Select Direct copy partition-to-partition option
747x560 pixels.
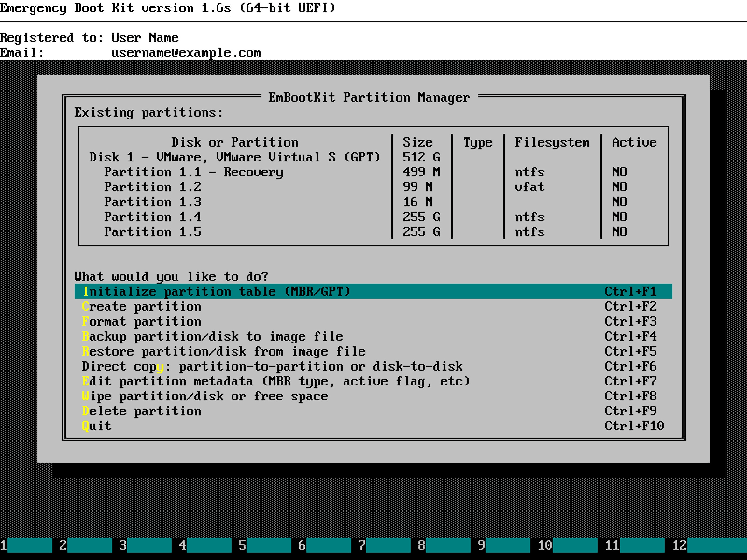click(272, 366)
